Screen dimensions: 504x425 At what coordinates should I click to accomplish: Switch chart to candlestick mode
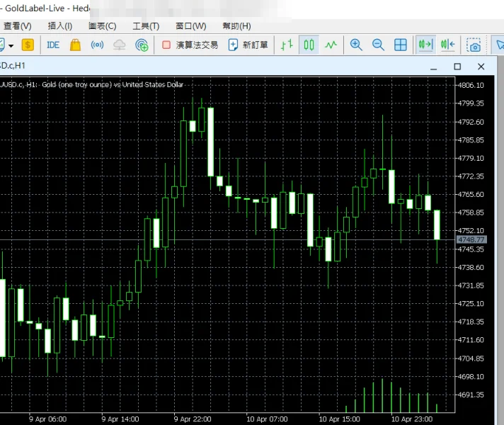(309, 45)
